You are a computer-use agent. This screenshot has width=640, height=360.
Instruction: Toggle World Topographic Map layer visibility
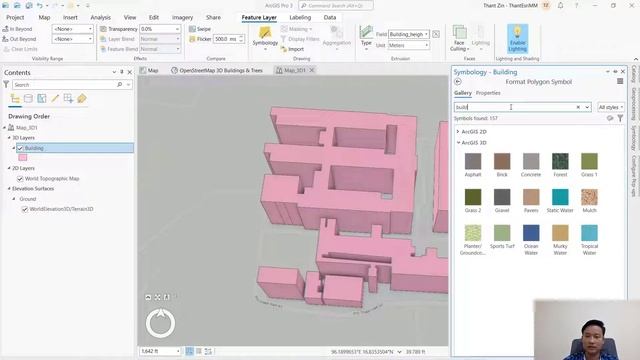20,179
